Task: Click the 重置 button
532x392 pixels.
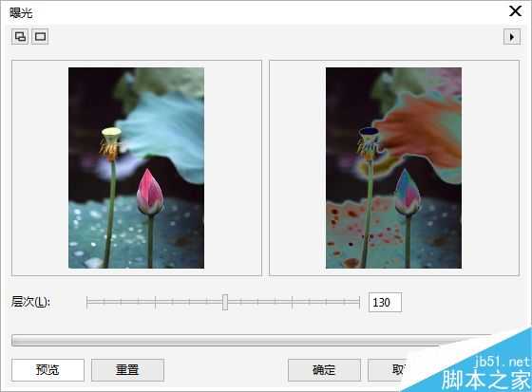Action: (127, 370)
